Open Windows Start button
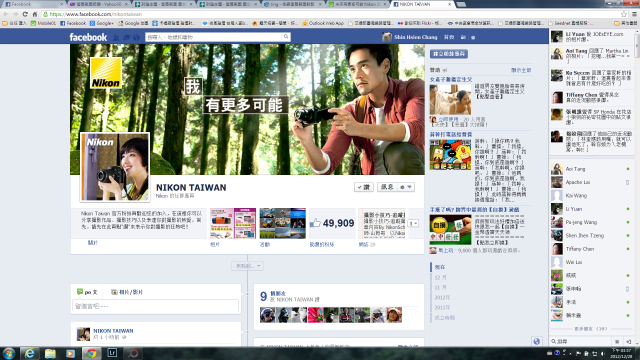This screenshot has height=360, width=640. tap(9, 353)
